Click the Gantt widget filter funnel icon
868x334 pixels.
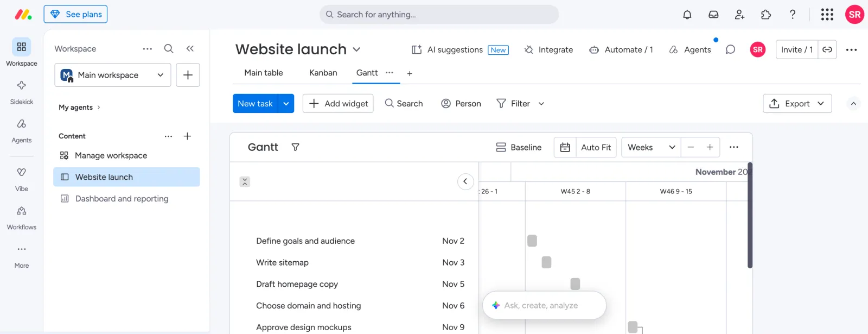click(295, 147)
